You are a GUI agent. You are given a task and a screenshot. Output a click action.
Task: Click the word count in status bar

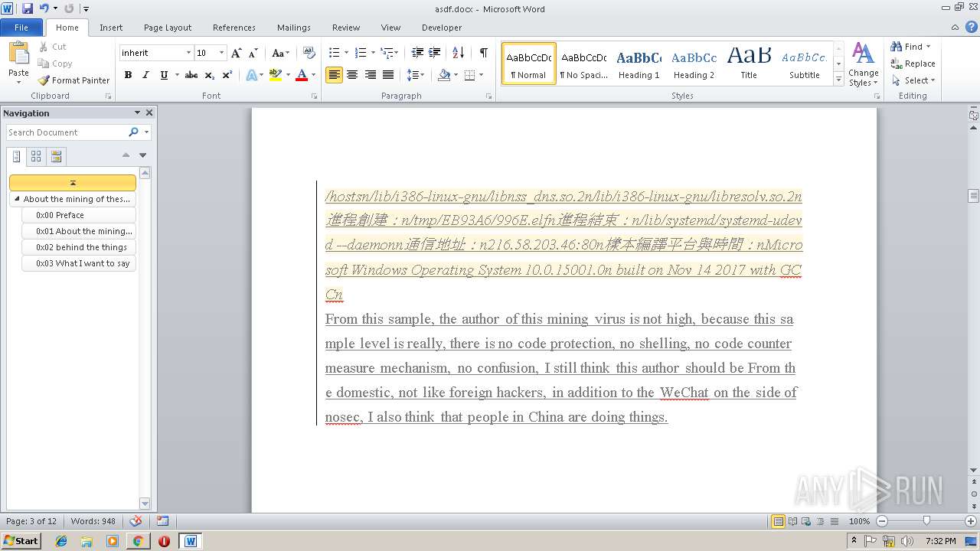(x=93, y=521)
